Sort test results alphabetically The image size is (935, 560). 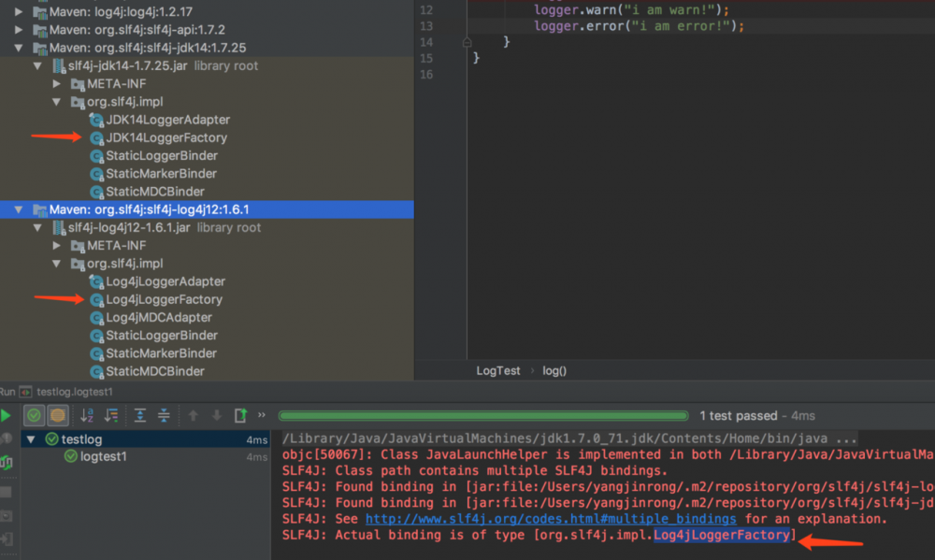pyautogui.click(x=87, y=415)
